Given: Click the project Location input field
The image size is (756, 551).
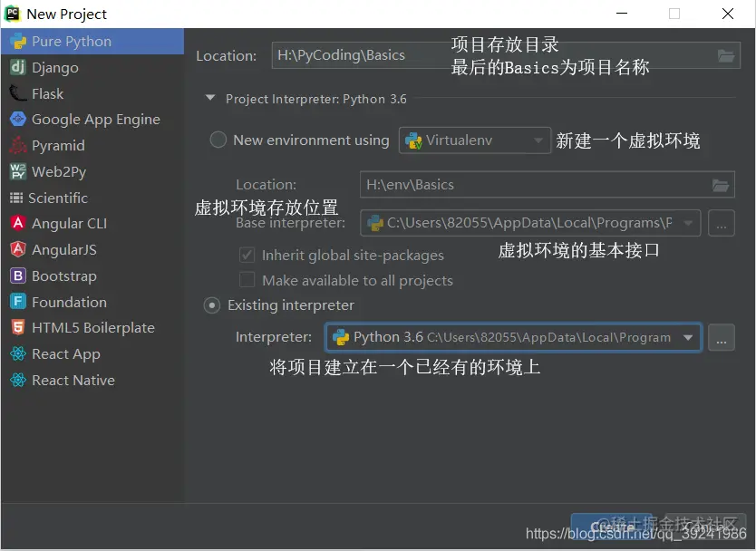Looking at the screenshot, I should [408, 55].
